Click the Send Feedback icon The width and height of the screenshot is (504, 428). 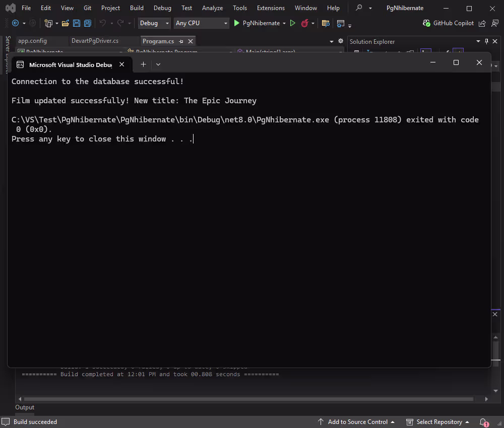[x=482, y=23]
